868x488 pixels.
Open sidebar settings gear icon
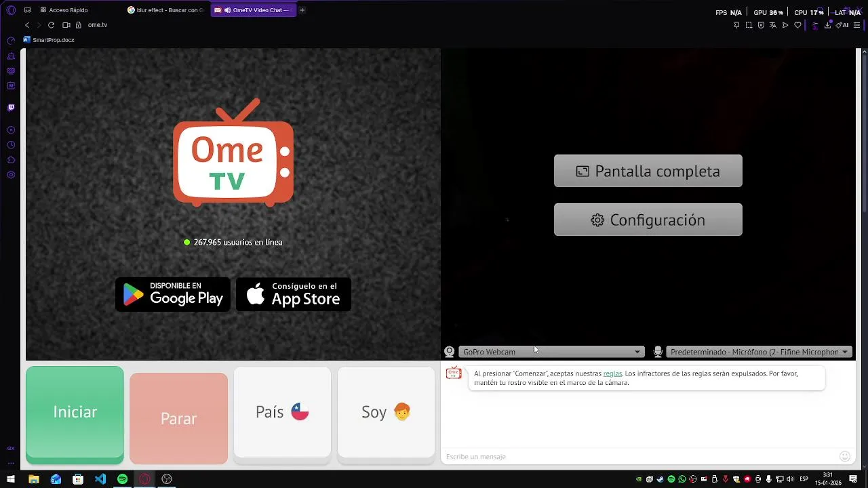[11, 175]
